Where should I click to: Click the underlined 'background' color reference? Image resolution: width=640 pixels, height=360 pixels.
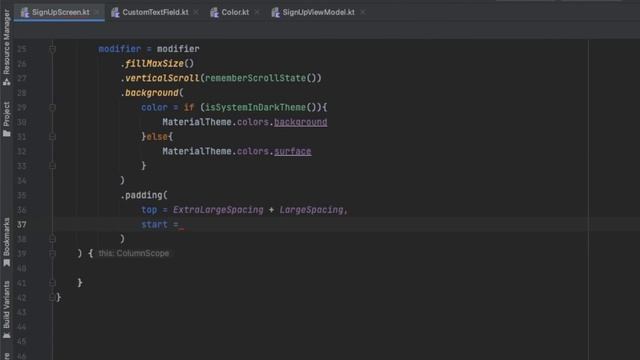[300, 122]
